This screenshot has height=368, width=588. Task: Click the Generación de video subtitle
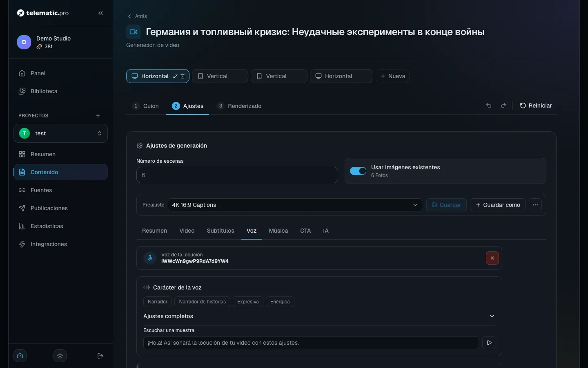point(153,45)
